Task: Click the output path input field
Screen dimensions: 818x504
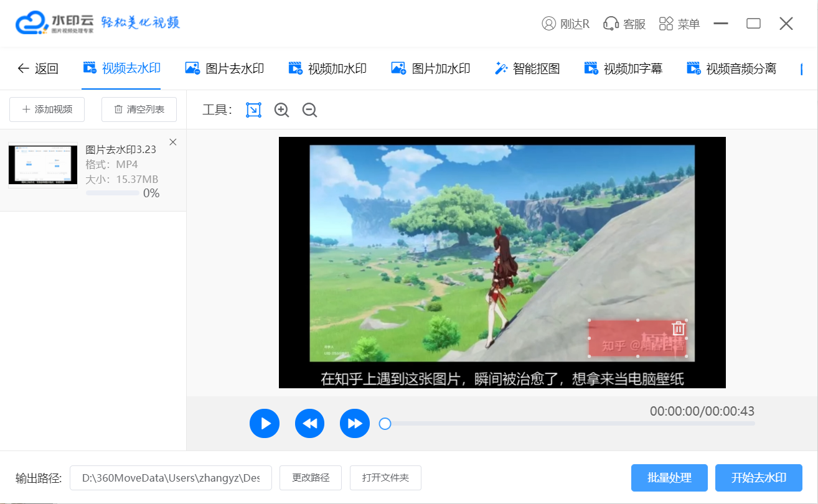Action: point(171,478)
